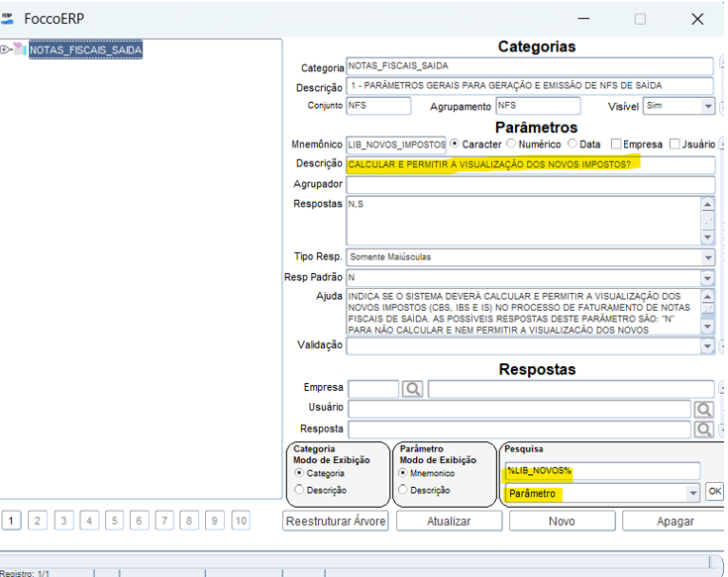Click the Pesquisa text field with %LIB_NOVOS%

point(601,471)
